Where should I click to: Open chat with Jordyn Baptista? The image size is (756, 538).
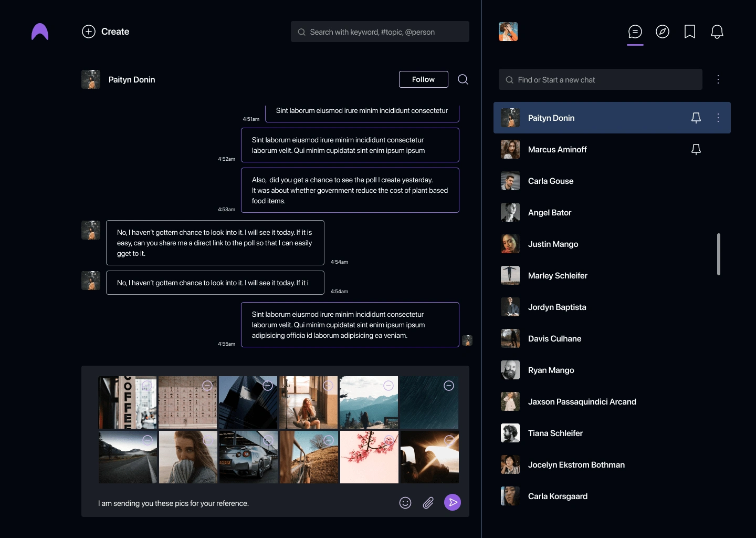tap(612, 307)
